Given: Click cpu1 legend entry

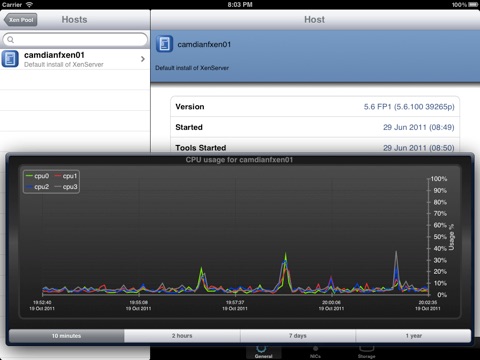Looking at the screenshot, I should (x=66, y=176).
